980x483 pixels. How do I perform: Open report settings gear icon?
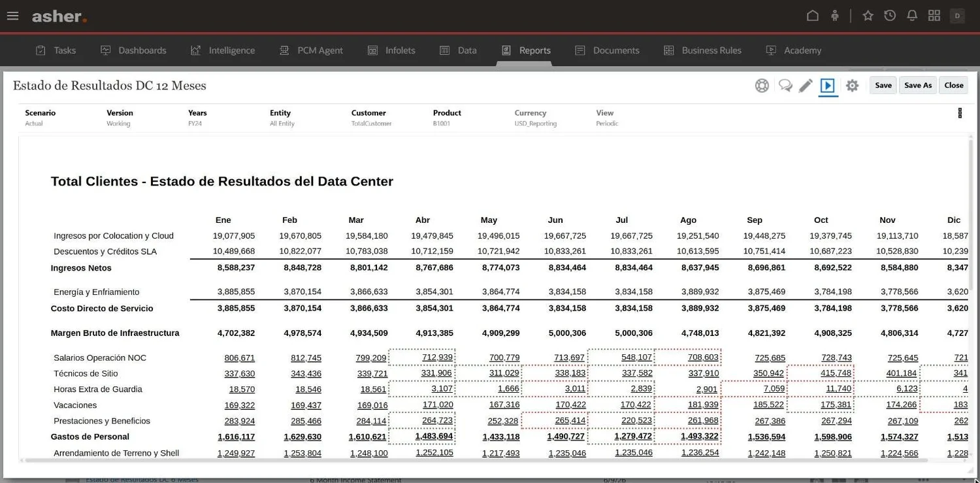pyautogui.click(x=852, y=86)
